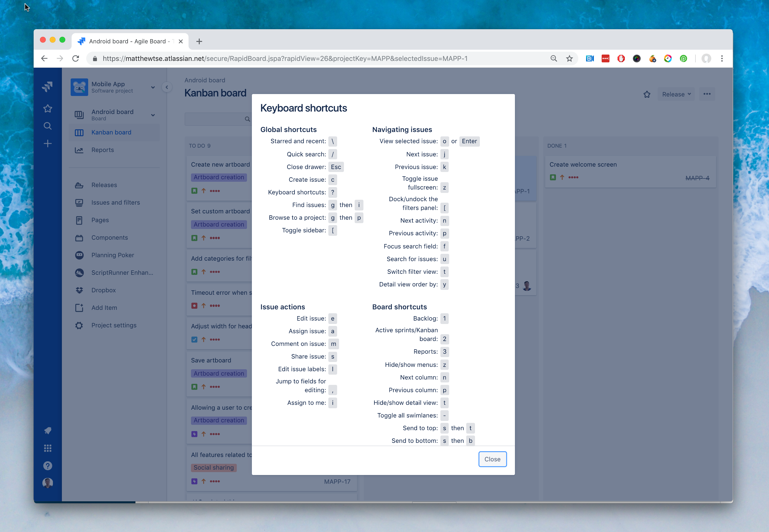Open the Release dropdown
Viewport: 769px width, 532px height.
click(676, 94)
